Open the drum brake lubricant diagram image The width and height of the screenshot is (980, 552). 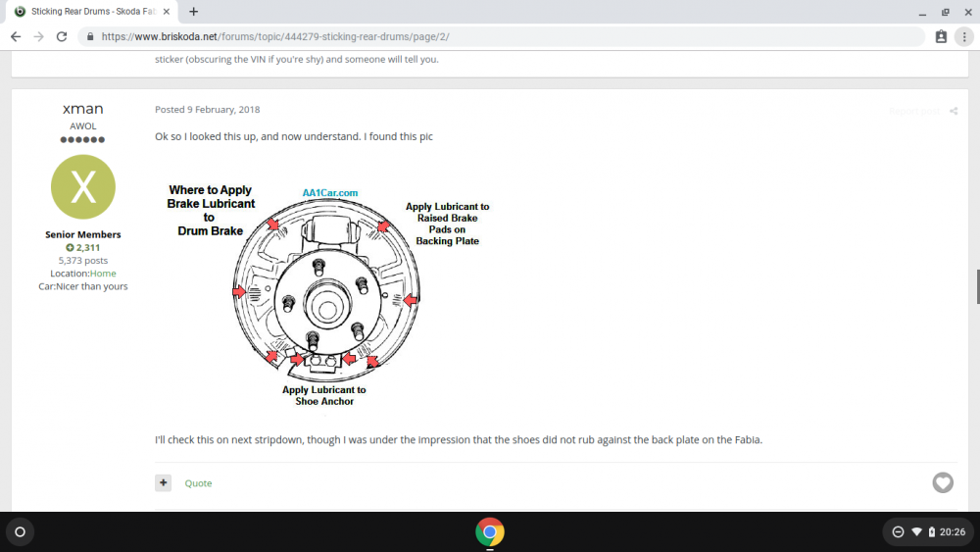coord(328,295)
